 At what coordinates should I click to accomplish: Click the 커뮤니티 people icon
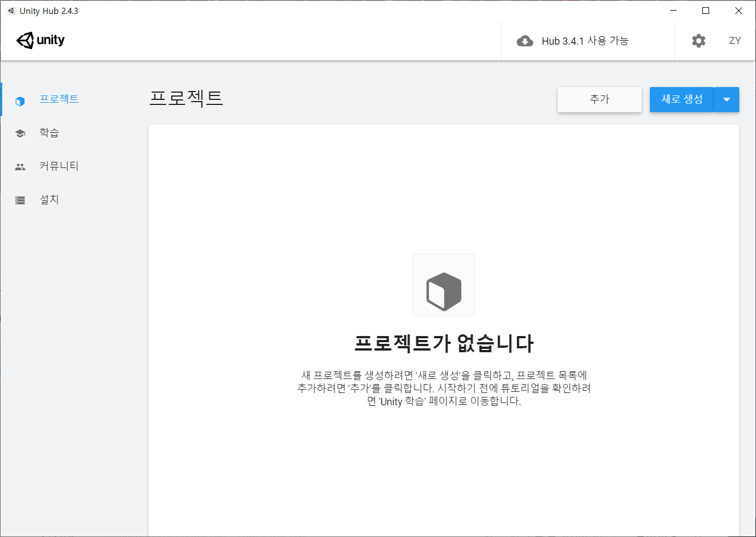(20, 167)
